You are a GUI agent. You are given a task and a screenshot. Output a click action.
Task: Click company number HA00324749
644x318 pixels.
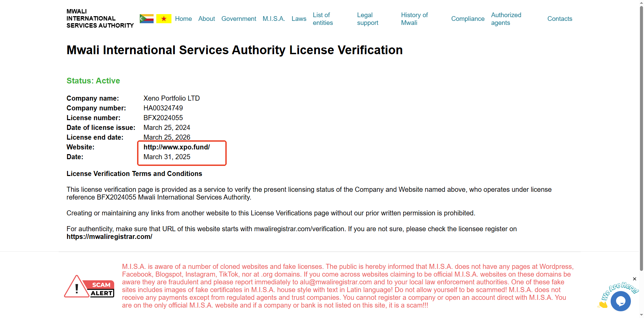coord(163,108)
